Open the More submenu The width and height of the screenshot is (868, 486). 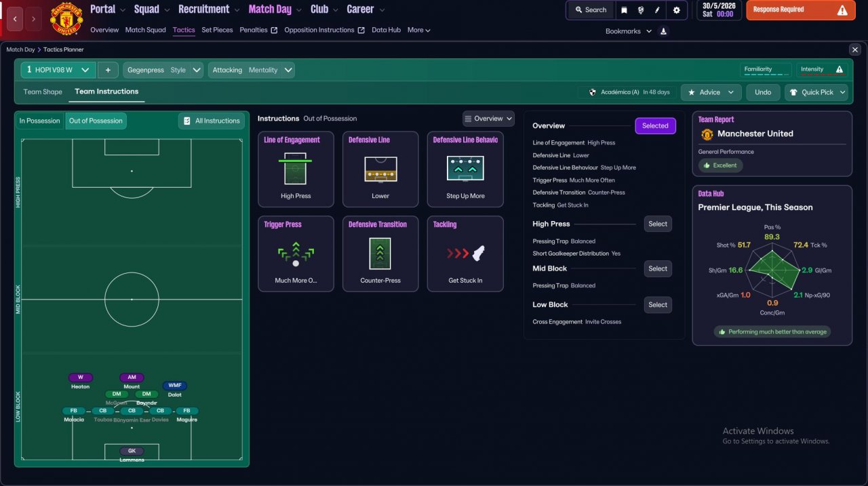click(x=418, y=31)
